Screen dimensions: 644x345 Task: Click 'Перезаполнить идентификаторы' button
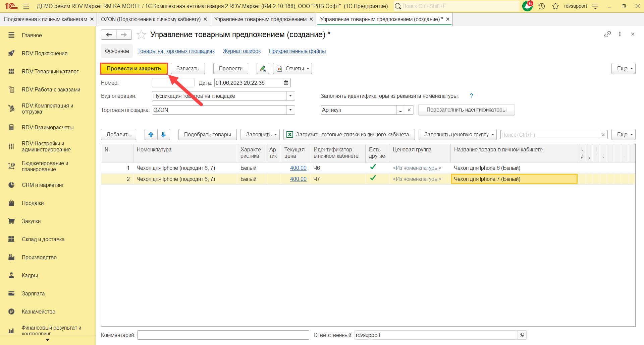click(466, 110)
